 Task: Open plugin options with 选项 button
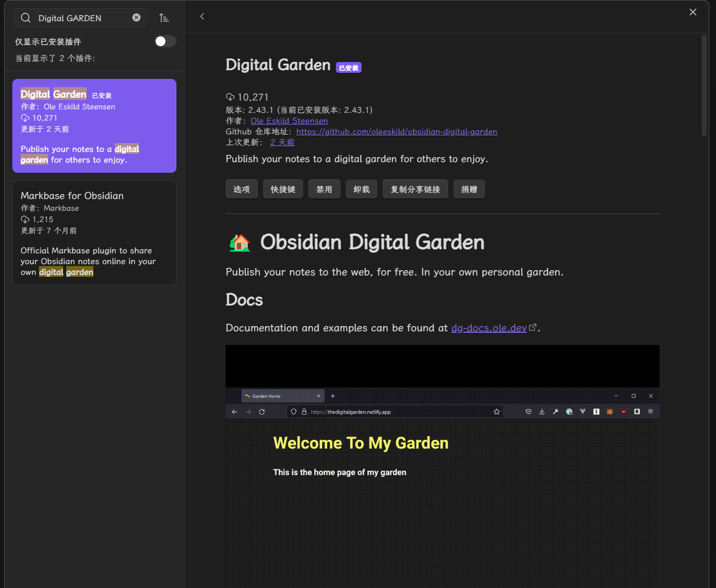(x=242, y=189)
